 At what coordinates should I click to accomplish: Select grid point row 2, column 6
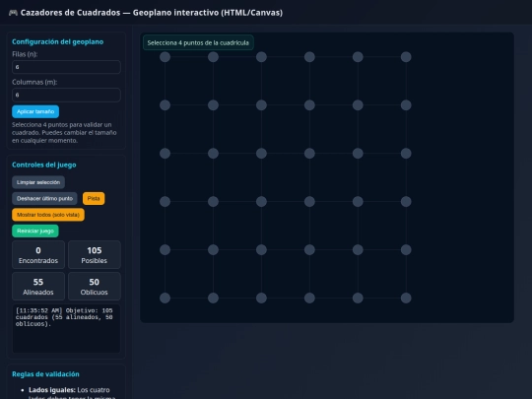[x=406, y=105]
